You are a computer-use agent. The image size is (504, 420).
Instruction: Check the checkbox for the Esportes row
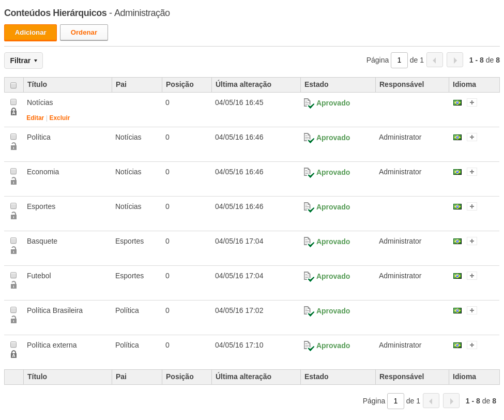tap(13, 206)
